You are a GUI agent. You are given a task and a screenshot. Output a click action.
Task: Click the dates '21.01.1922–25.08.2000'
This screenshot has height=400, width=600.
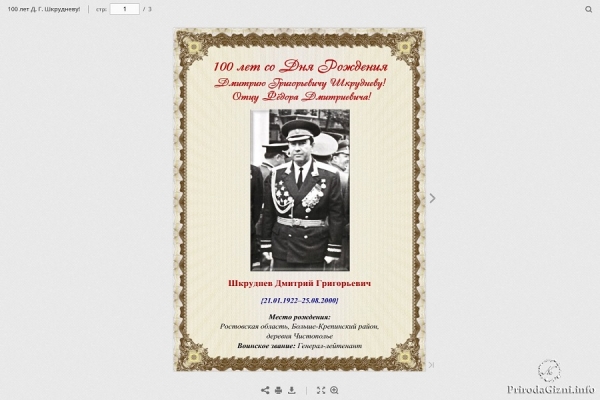coord(300,300)
